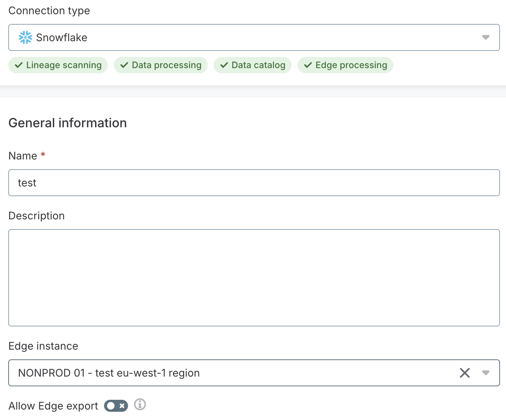The width and height of the screenshot is (506, 420).
Task: Open the Edge instance combo box
Action: (254, 373)
